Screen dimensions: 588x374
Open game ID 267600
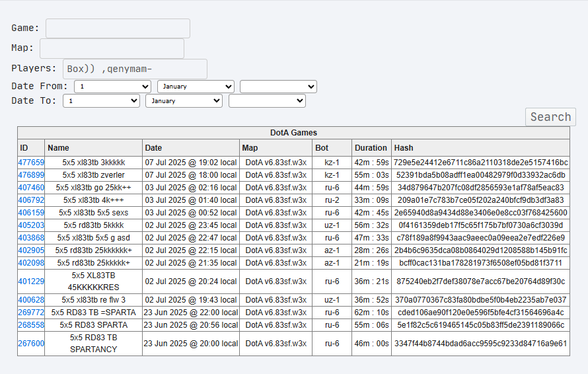[31, 344]
